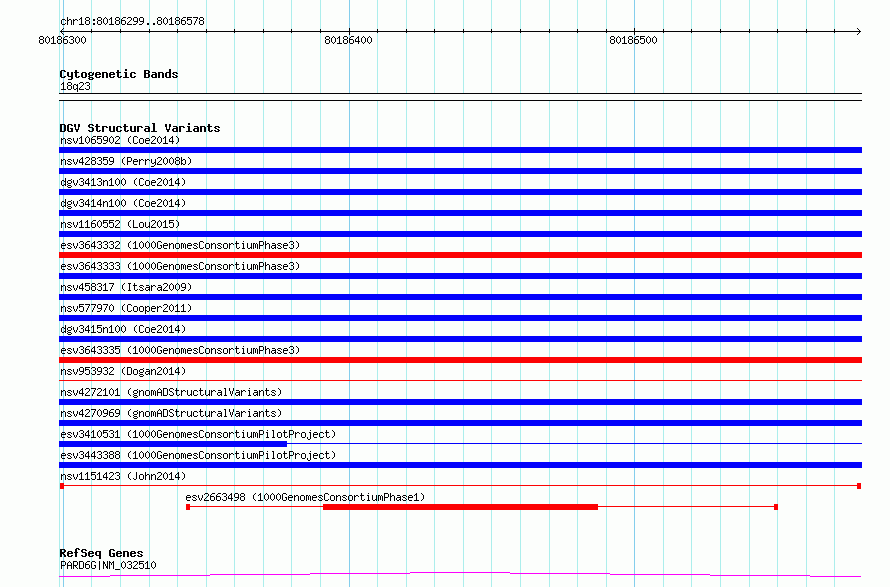Open the nsv953932 (Dogan2014) label
Image resolution: width=890 pixels, height=587 pixels.
pos(123,371)
